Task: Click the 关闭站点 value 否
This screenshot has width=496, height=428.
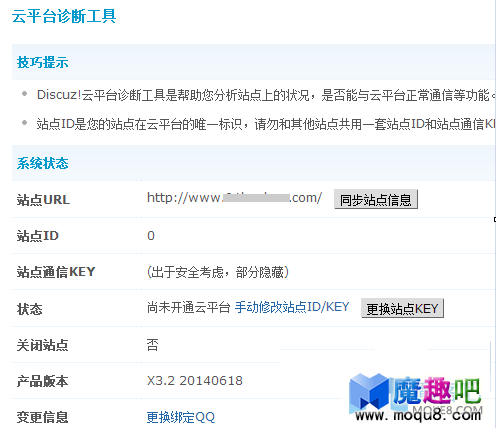Action: (153, 345)
